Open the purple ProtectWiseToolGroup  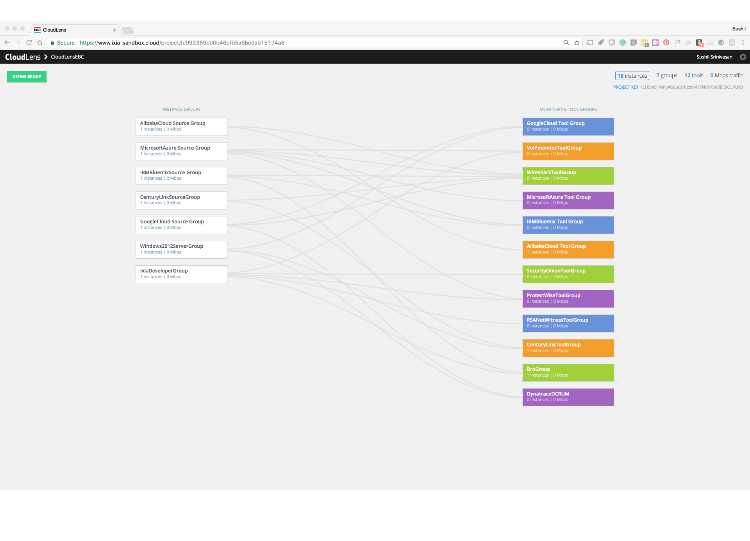point(568,298)
